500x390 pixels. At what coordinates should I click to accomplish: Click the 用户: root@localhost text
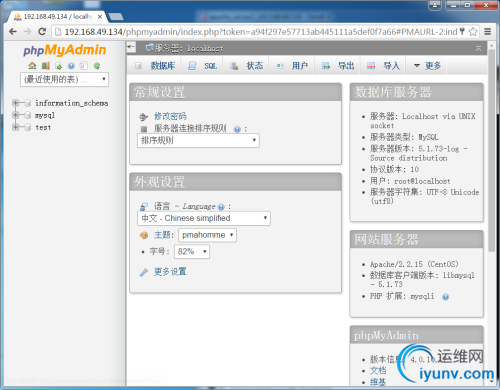point(410,181)
